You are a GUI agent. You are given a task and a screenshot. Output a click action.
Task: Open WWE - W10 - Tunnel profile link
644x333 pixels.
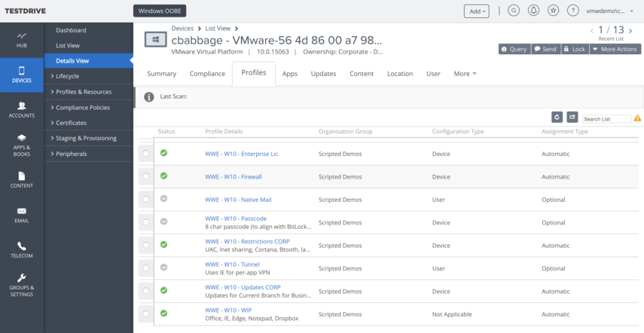232,264
